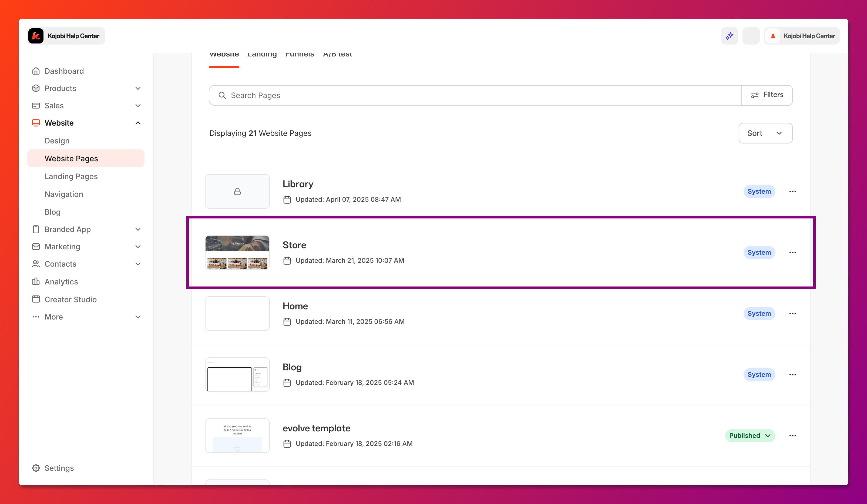
Task: Open Creator Studio in sidebar
Action: 70,299
